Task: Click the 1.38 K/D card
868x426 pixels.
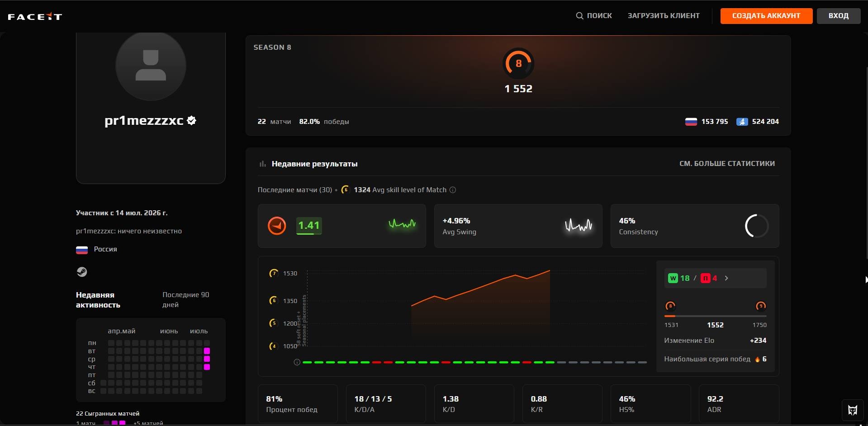Action: point(474,404)
